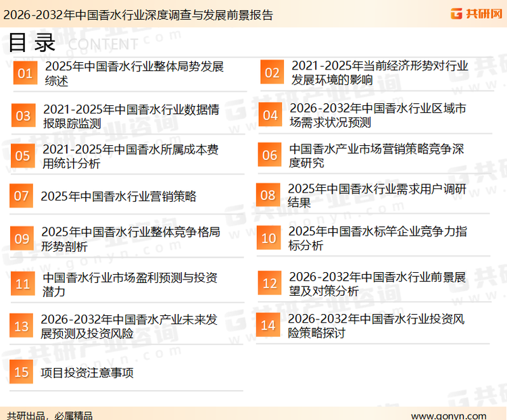Click the orange 10 number badge
Viewport: 507px width, 420px height.
[x=268, y=238]
